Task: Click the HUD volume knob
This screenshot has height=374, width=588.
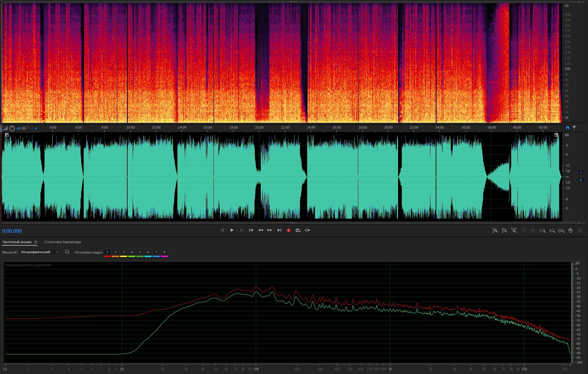Action: [x=12, y=128]
